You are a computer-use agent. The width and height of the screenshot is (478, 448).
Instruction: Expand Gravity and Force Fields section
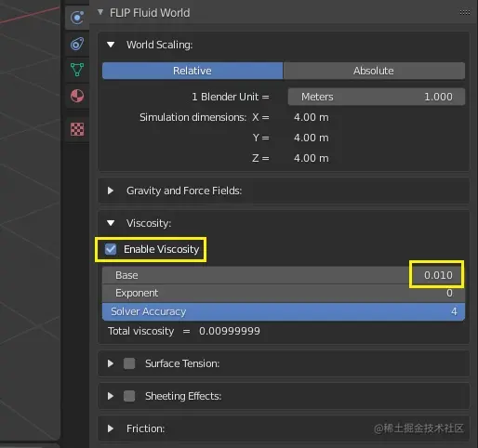coord(111,191)
